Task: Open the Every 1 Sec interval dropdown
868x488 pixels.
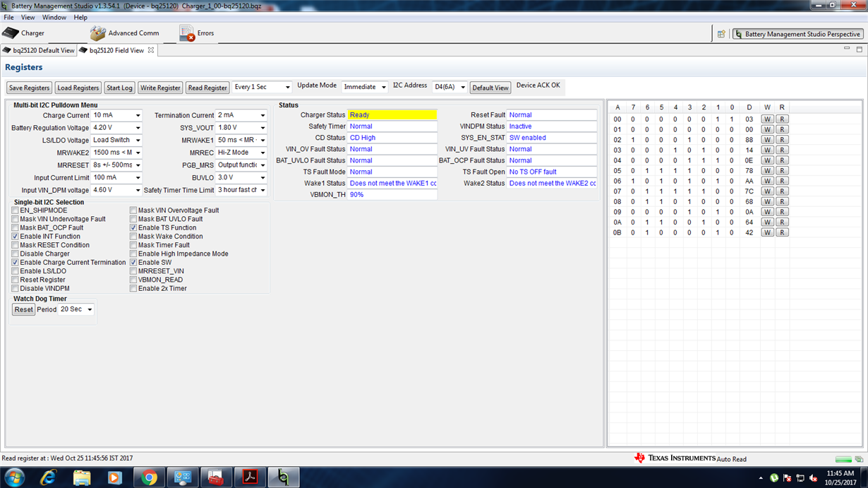Action: click(262, 87)
